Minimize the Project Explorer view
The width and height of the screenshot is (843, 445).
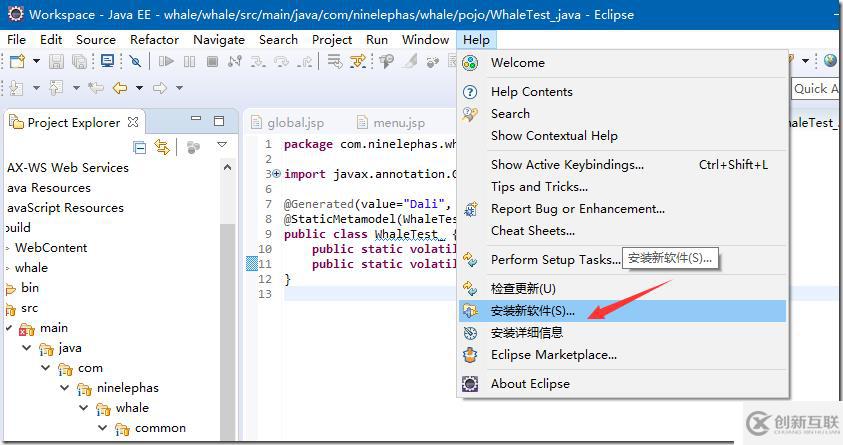point(196,118)
